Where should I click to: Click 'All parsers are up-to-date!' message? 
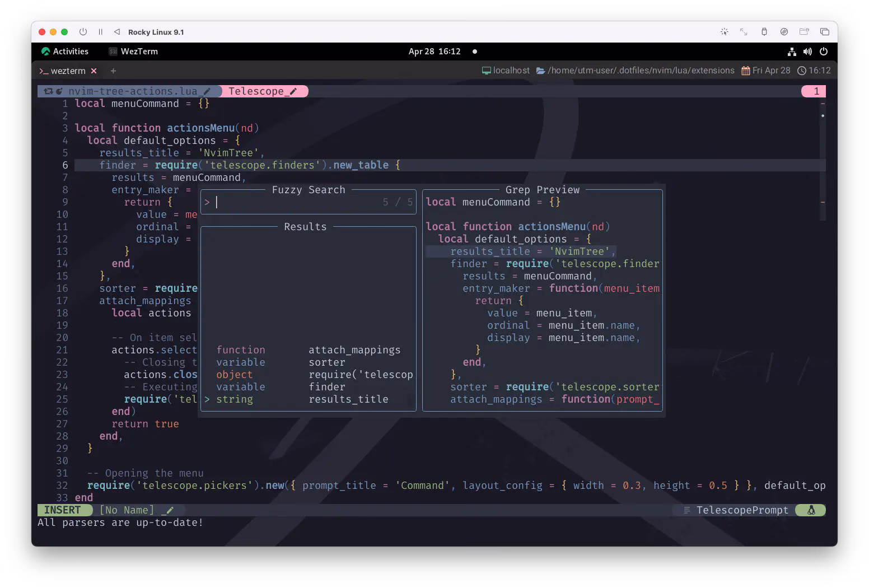pos(120,522)
